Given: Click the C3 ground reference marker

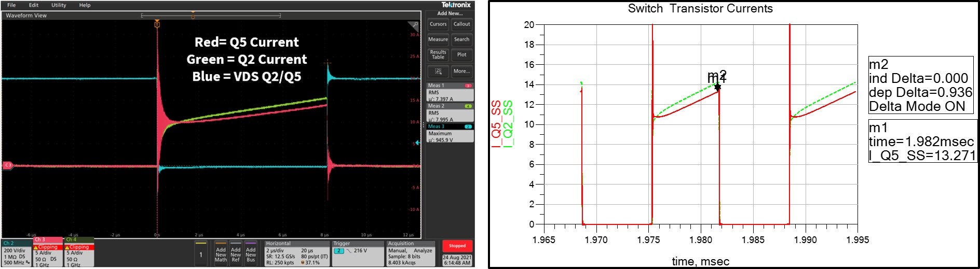Looking at the screenshot, I should pos(8,165).
